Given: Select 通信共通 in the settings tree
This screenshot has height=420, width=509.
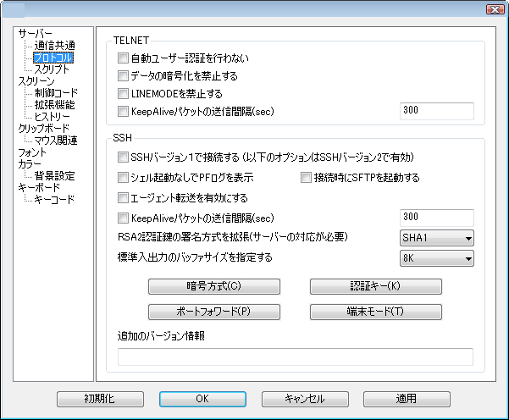Looking at the screenshot, I should pyautogui.click(x=54, y=45).
